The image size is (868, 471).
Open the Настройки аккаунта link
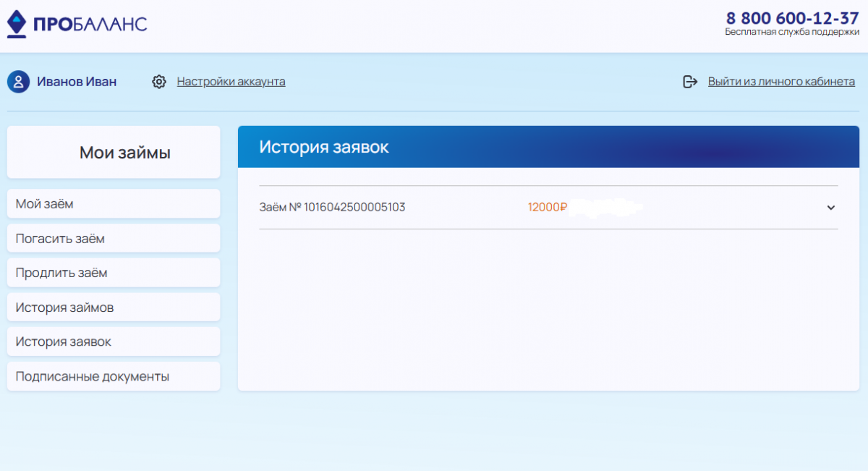(231, 82)
